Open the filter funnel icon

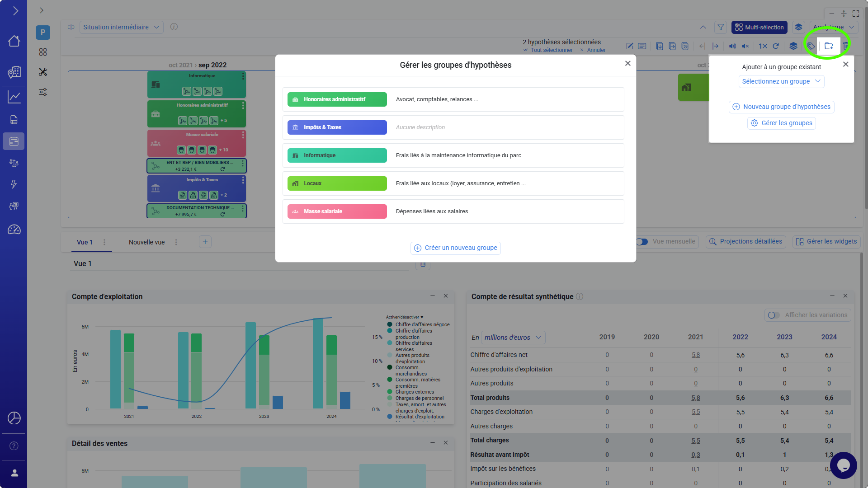pos(721,27)
